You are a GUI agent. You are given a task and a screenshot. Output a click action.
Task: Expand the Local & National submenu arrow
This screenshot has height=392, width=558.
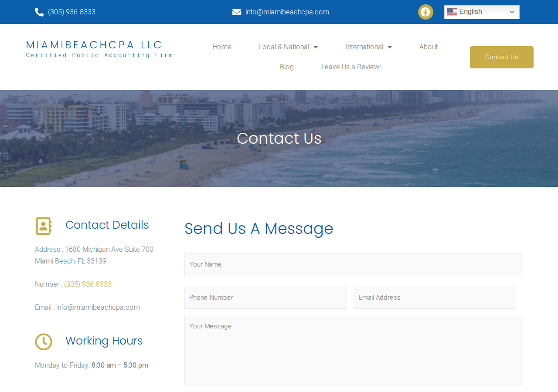pos(316,47)
